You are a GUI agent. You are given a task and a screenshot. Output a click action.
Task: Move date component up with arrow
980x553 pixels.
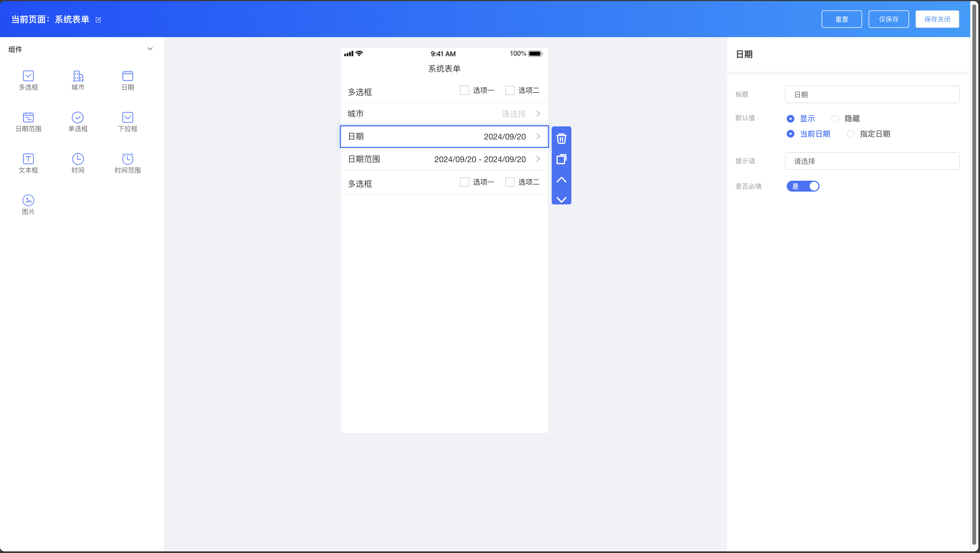click(x=561, y=180)
